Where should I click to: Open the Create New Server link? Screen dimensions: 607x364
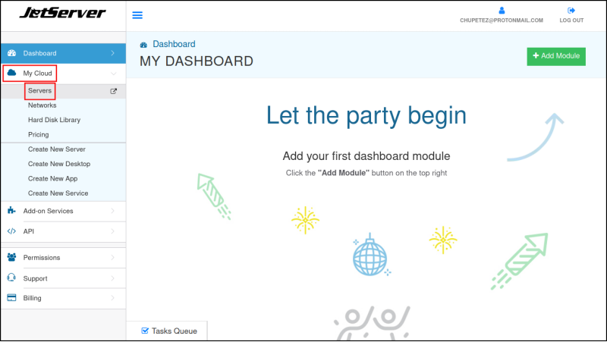pyautogui.click(x=56, y=149)
